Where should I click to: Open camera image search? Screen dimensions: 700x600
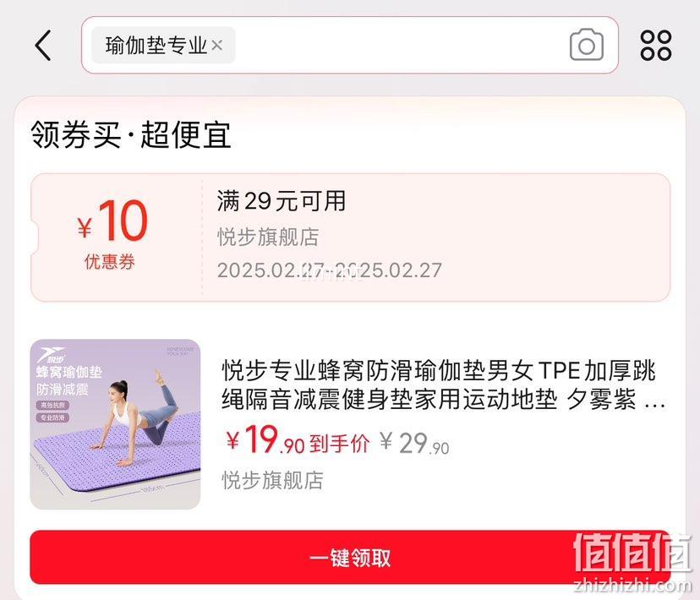(587, 45)
